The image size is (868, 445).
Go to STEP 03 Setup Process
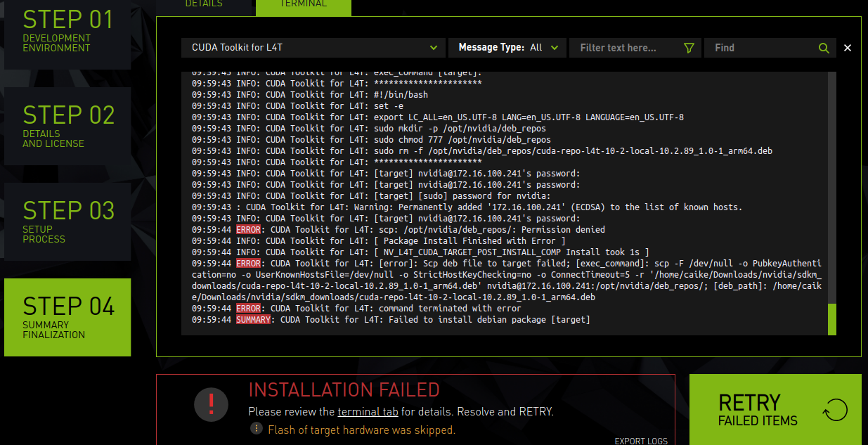click(x=67, y=221)
